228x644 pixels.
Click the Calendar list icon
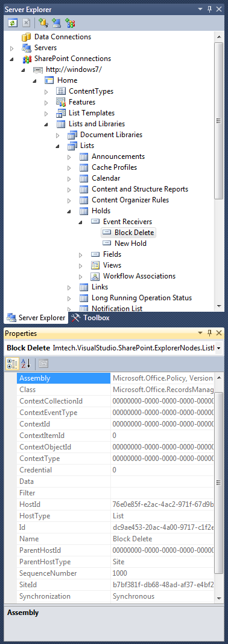[84, 178]
